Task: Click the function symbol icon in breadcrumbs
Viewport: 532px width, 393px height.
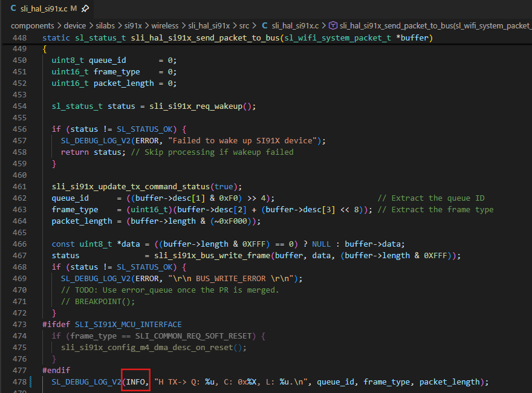Action: 333,26
